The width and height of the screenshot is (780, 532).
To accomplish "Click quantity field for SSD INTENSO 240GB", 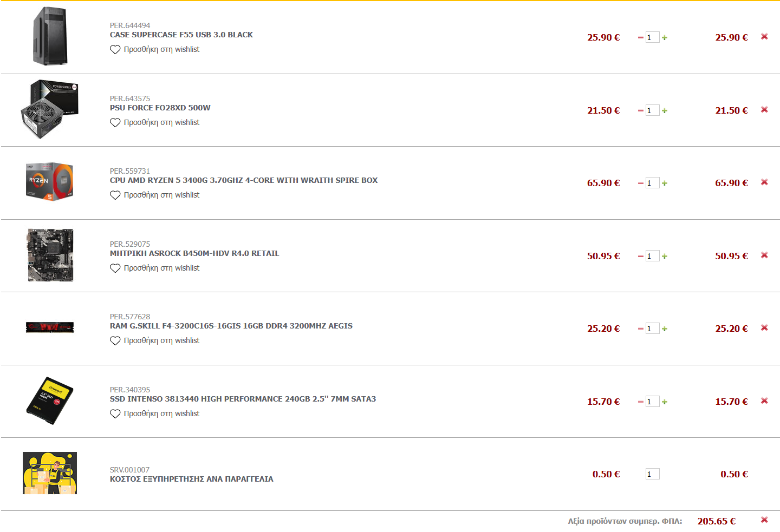I will coord(652,402).
